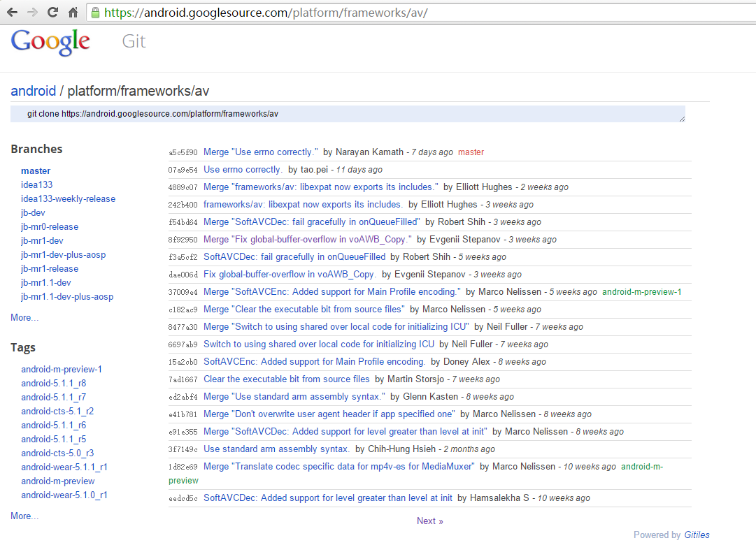The height and width of the screenshot is (545, 756).
Task: Open commit dae006d Fix global-buffer-overflow
Action: pyautogui.click(x=290, y=274)
